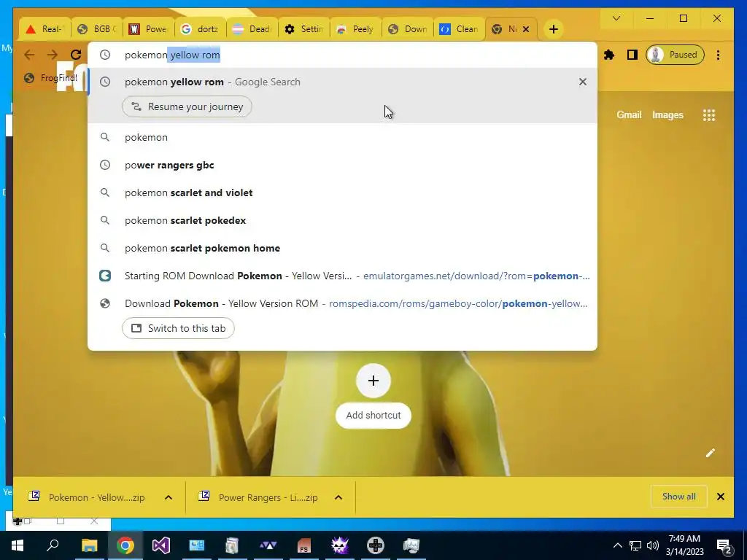Viewport: 747px width, 560px height.
Task: Open taskbar search magnifier
Action: [x=53, y=545]
